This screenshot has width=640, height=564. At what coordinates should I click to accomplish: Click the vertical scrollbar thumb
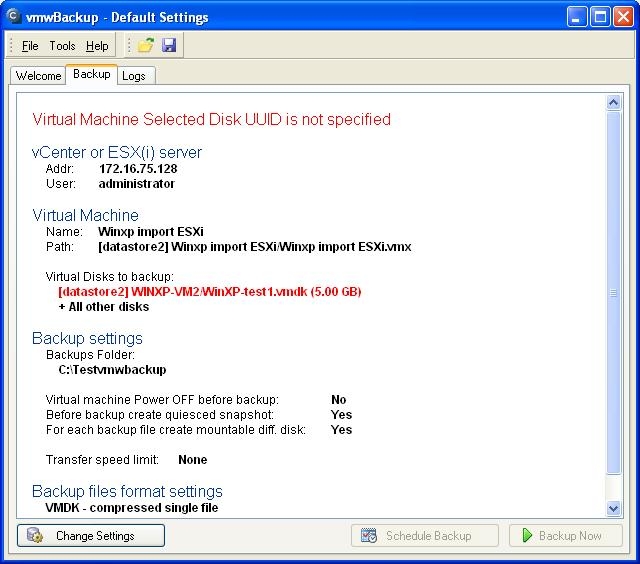[613, 293]
